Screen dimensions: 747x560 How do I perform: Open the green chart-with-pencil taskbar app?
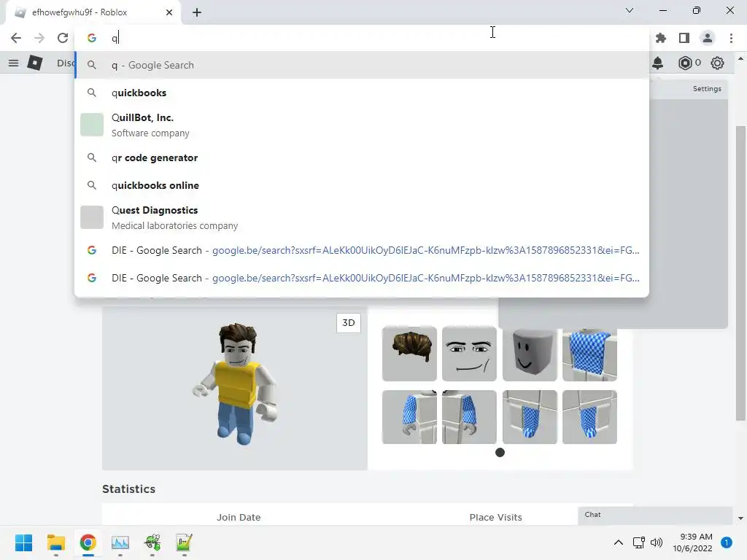click(184, 542)
